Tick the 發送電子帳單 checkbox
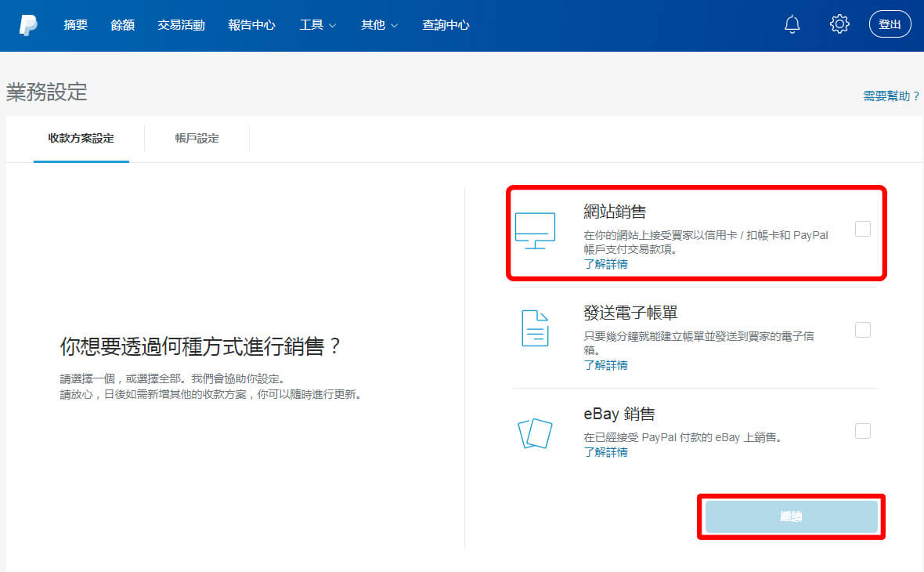The image size is (924, 572). [x=863, y=330]
